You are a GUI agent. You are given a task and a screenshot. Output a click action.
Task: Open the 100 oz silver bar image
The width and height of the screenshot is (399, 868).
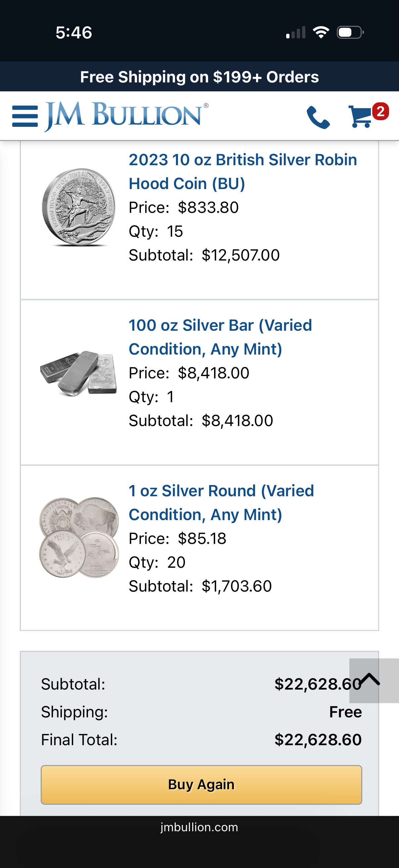[x=79, y=373]
